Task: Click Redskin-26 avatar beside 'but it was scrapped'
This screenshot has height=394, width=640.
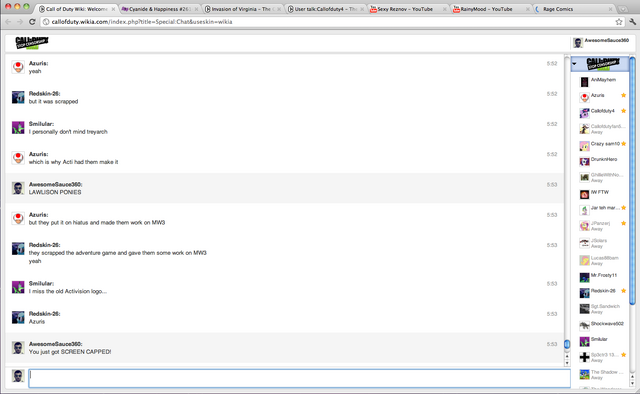Action: (18, 97)
